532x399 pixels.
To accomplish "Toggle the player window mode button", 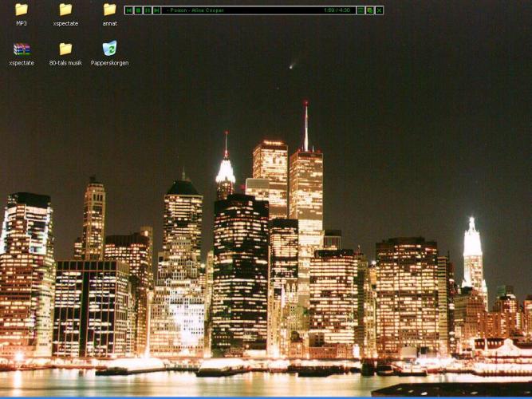I will click(x=370, y=10).
